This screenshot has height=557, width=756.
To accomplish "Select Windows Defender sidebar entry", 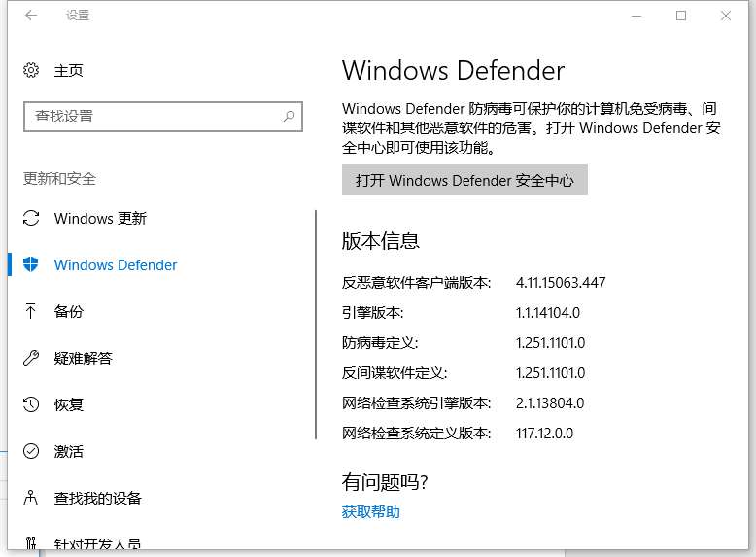I will [116, 264].
